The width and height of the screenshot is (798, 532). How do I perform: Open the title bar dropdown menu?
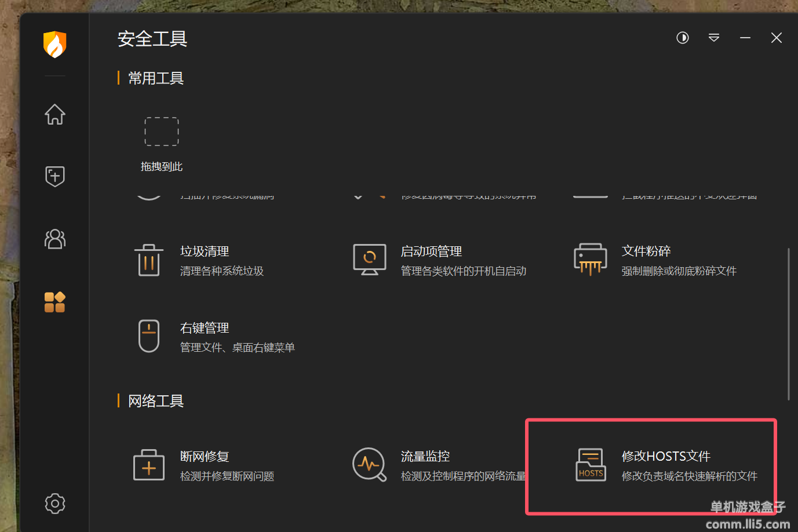click(x=714, y=38)
